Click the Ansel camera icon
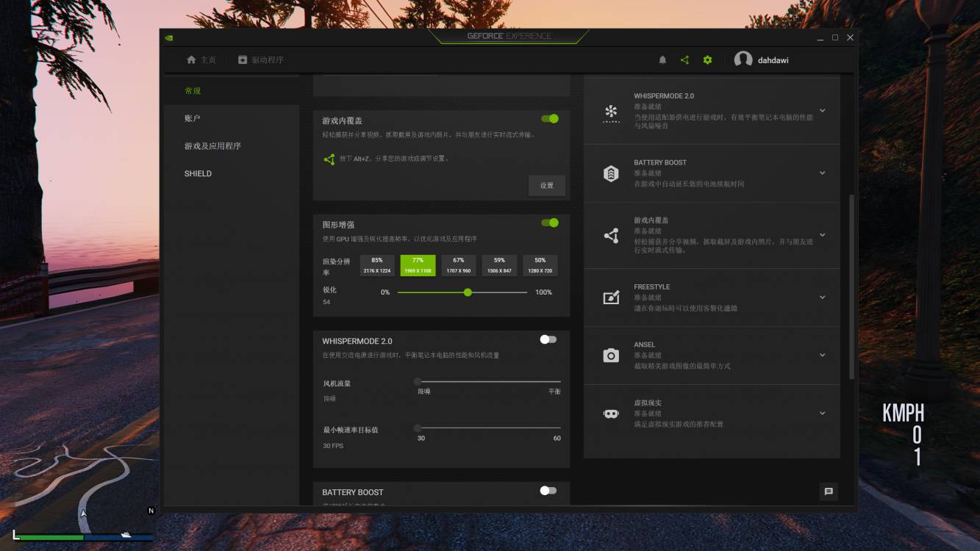This screenshot has width=980, height=551. [611, 356]
